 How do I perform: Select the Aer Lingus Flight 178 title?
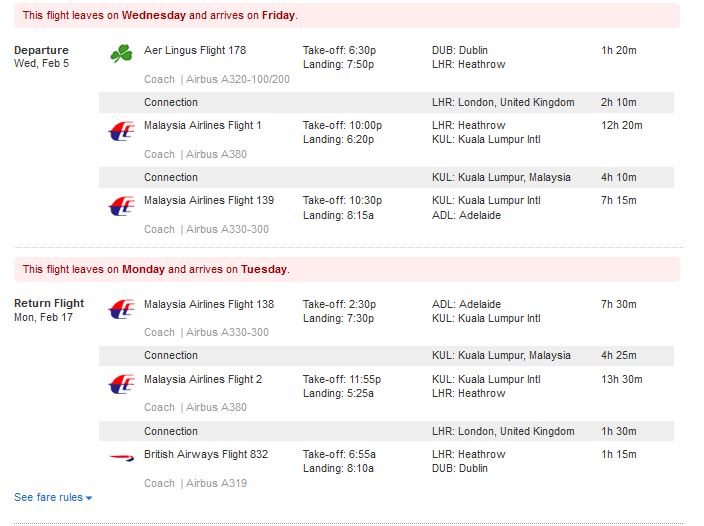click(195, 50)
